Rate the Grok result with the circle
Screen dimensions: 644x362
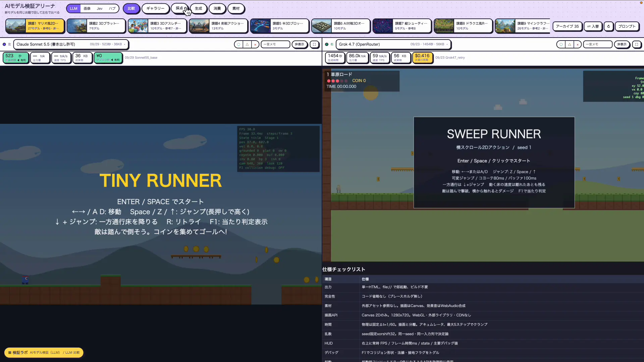tap(561, 44)
